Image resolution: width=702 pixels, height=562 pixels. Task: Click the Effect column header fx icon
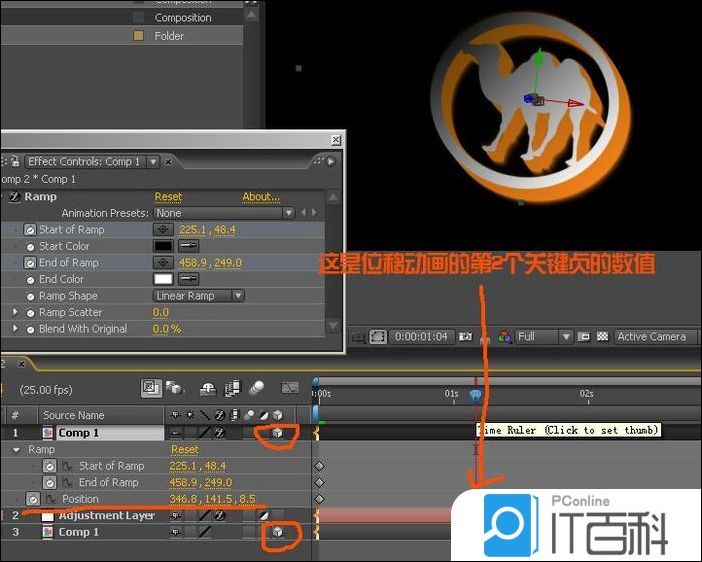(219, 415)
